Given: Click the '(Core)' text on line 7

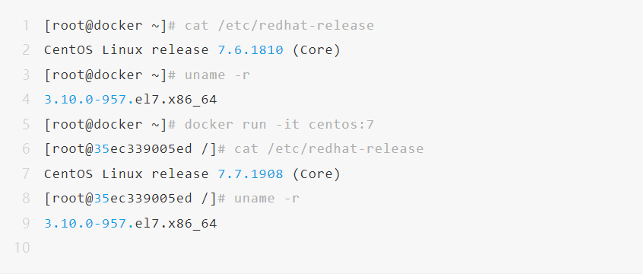Looking at the screenshot, I should pyautogui.click(x=316, y=174).
